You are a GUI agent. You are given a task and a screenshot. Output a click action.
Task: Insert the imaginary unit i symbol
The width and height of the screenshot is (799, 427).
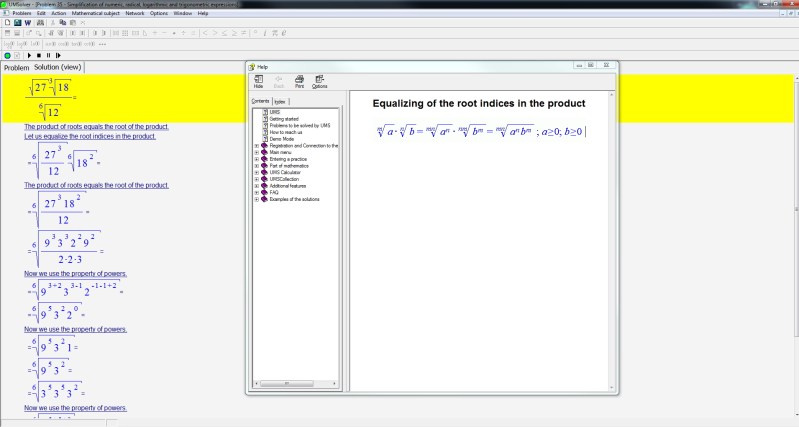click(264, 33)
